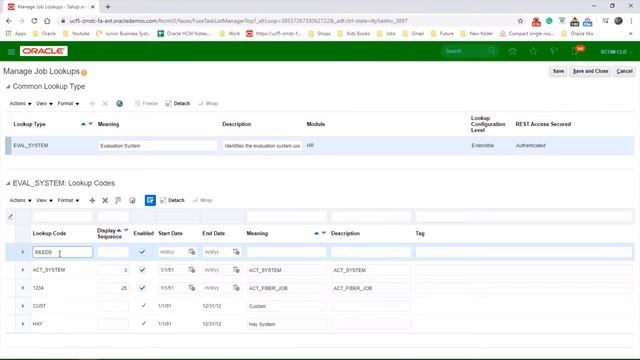Collapse the EVAL_SYSTEM: Lookup Codes section
The height and width of the screenshot is (360, 640).
pyautogui.click(x=8, y=184)
